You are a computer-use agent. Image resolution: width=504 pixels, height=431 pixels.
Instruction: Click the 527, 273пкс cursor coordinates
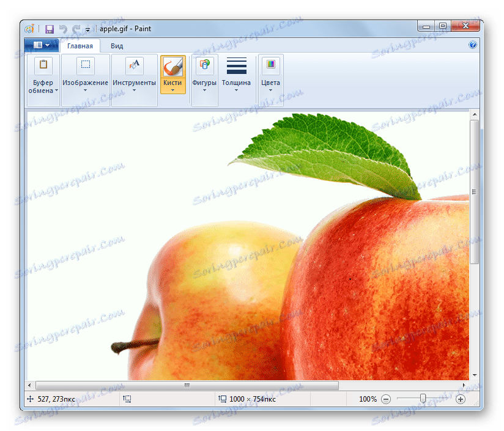coord(56,399)
